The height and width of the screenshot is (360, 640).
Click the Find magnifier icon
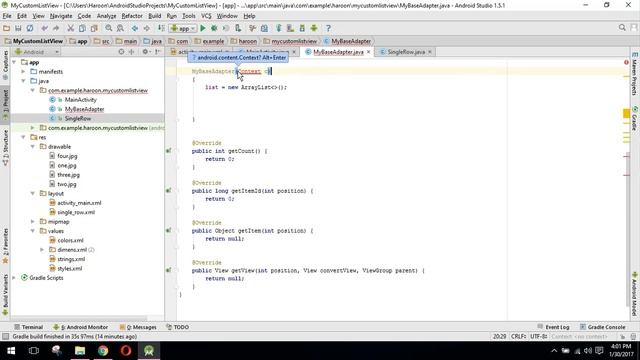(x=109, y=28)
